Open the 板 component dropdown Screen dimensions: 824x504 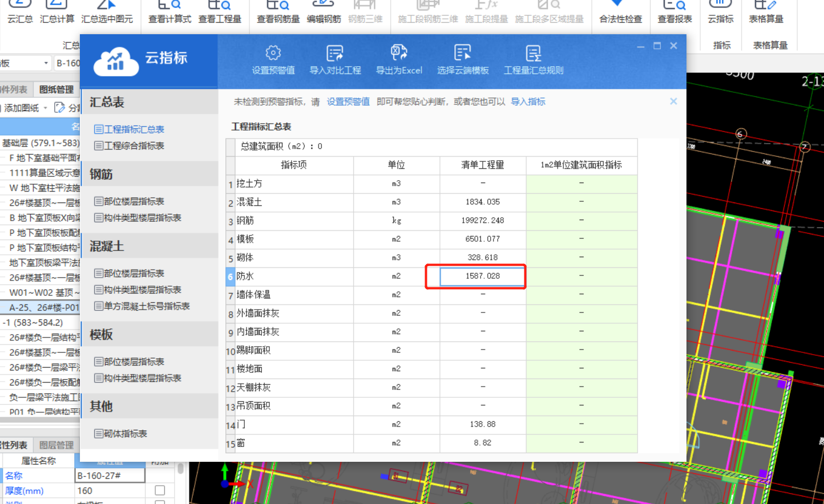click(46, 63)
